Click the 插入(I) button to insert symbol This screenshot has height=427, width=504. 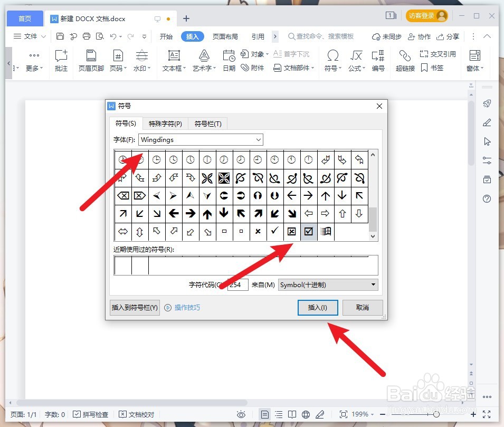pyautogui.click(x=318, y=307)
